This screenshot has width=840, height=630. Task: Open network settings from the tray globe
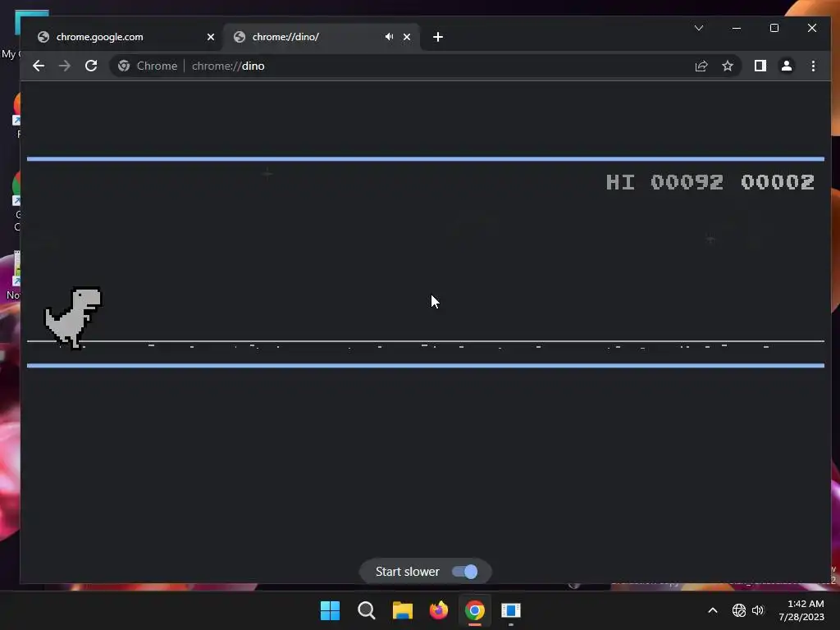point(739,610)
